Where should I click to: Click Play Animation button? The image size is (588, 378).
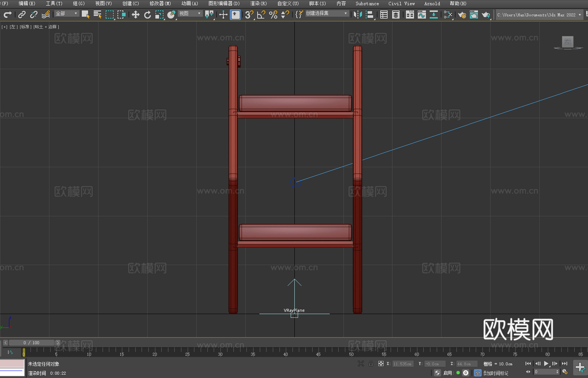point(546,364)
